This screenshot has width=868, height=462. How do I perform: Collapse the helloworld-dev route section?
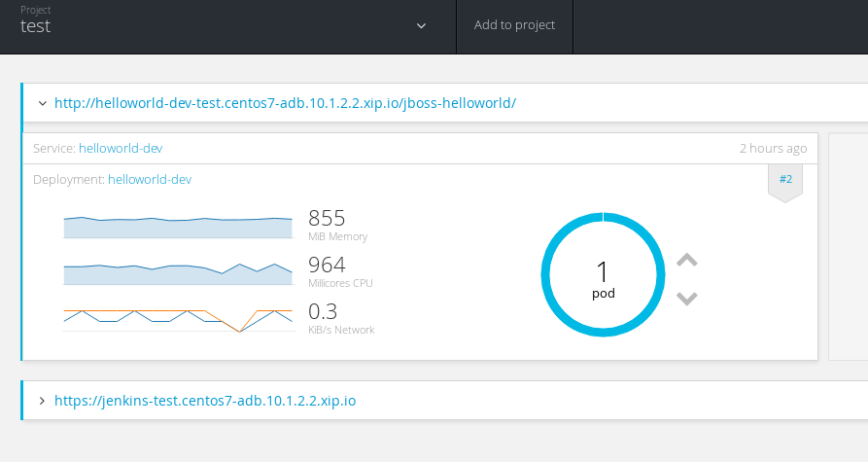click(x=43, y=103)
